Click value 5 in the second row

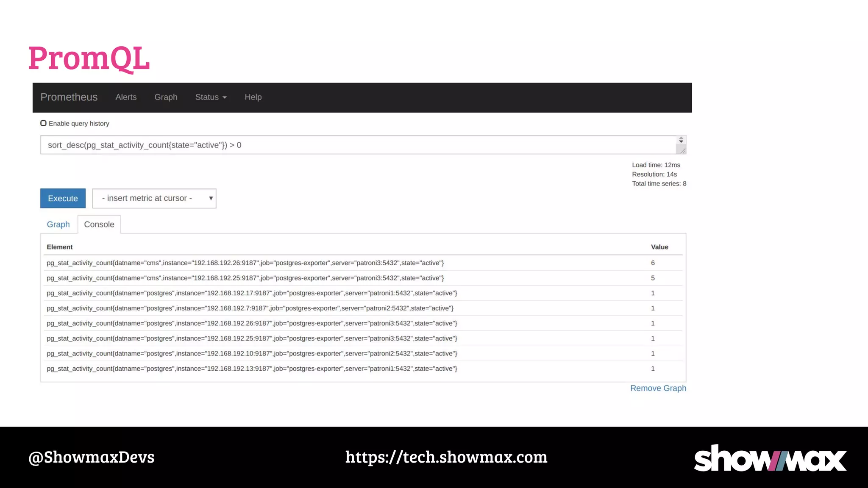(x=653, y=278)
